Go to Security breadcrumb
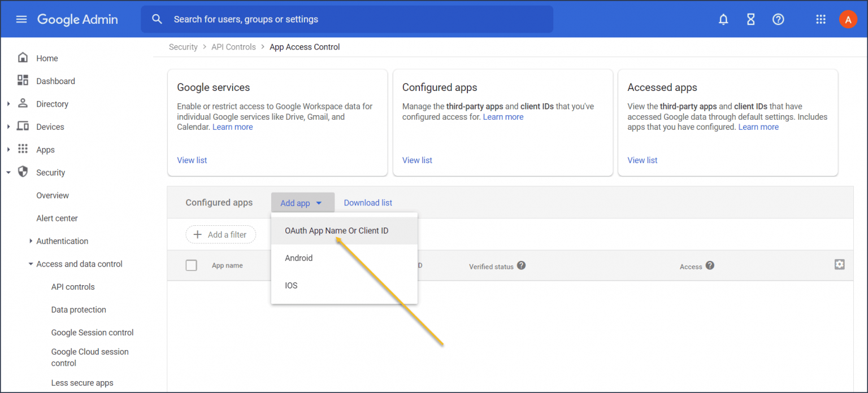 (183, 47)
